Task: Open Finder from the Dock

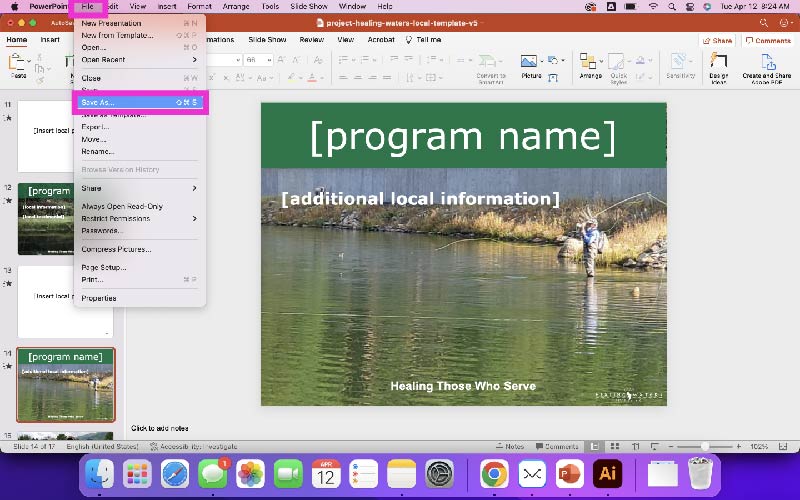Action: [99, 474]
